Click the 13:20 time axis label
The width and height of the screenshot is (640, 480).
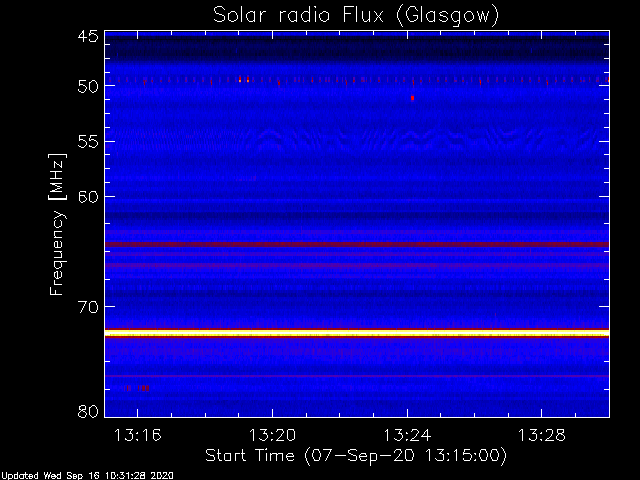click(272, 435)
